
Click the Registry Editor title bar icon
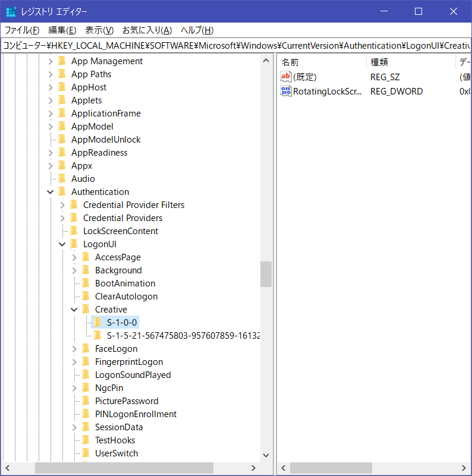click(x=11, y=11)
